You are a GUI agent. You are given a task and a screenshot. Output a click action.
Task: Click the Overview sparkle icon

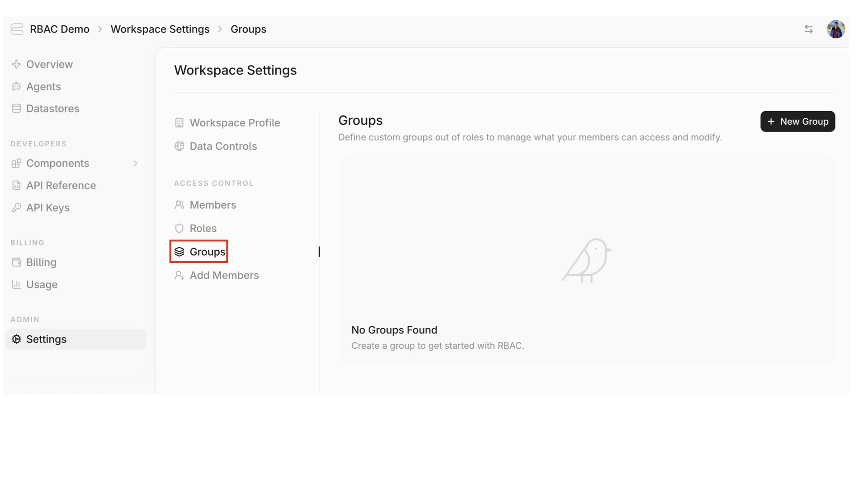click(16, 64)
